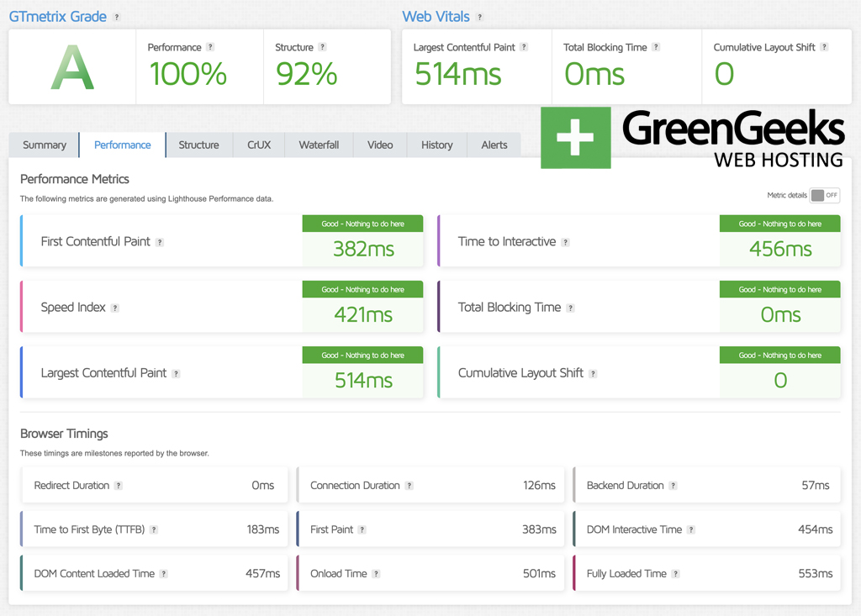Image resolution: width=861 pixels, height=616 pixels.
Task: Open help icon in Largest Contentful Paint metric row
Action: (176, 374)
